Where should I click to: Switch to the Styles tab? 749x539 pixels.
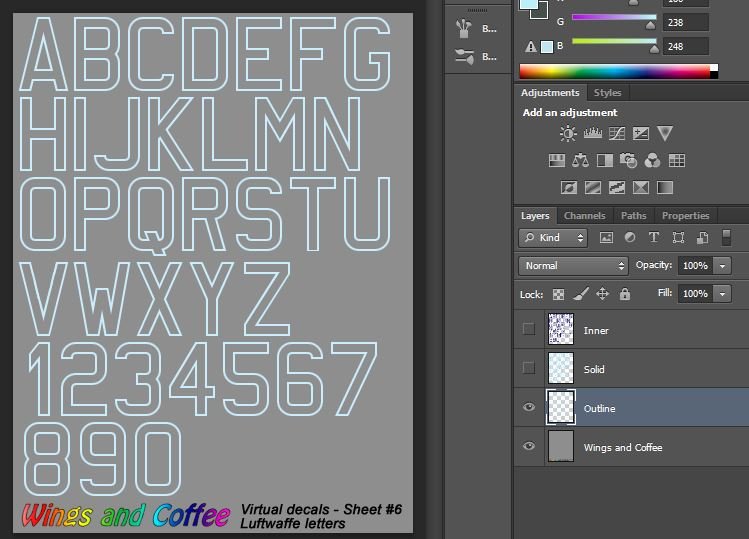[607, 93]
